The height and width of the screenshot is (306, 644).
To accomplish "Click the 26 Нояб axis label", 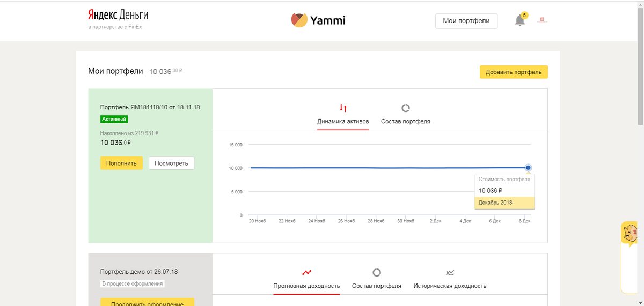I will (346, 221).
